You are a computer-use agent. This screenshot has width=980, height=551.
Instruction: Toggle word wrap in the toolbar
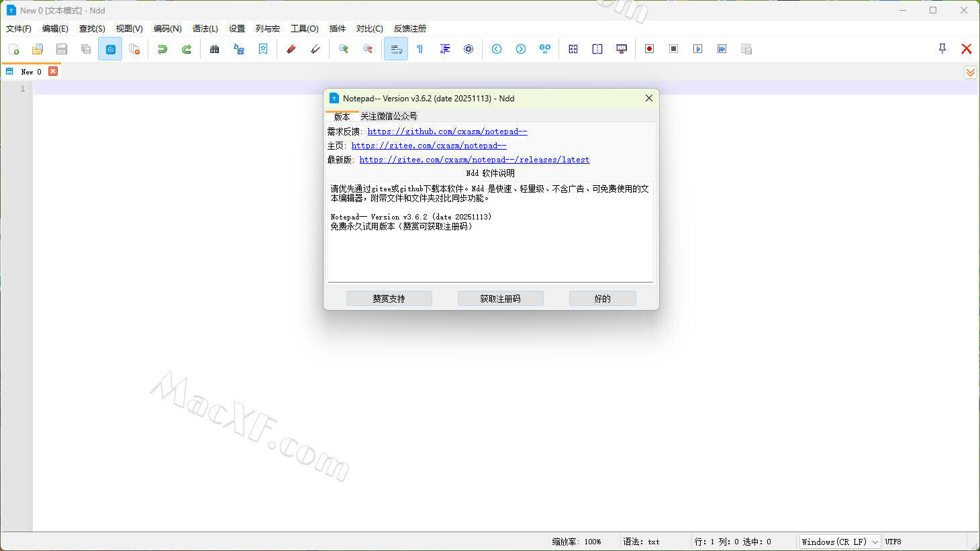[396, 49]
